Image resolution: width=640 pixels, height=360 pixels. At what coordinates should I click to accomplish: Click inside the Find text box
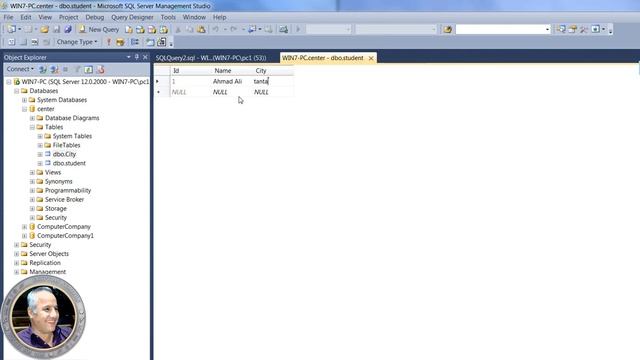point(500,29)
